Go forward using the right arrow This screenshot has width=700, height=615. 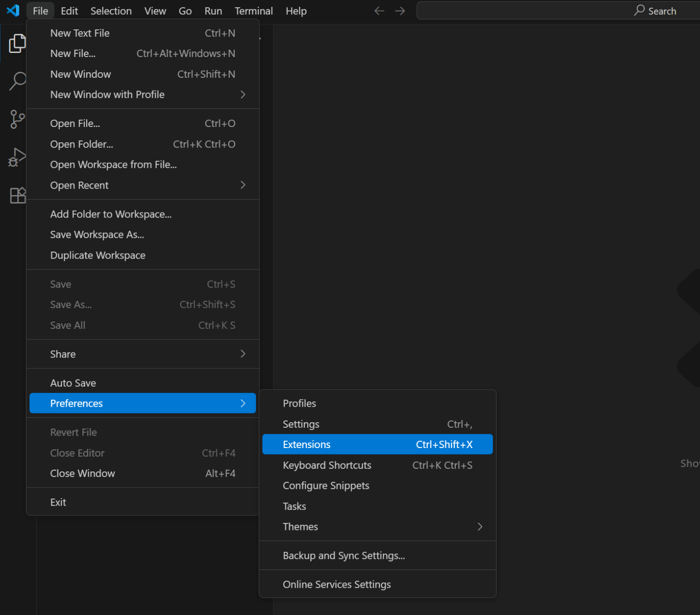pos(400,11)
